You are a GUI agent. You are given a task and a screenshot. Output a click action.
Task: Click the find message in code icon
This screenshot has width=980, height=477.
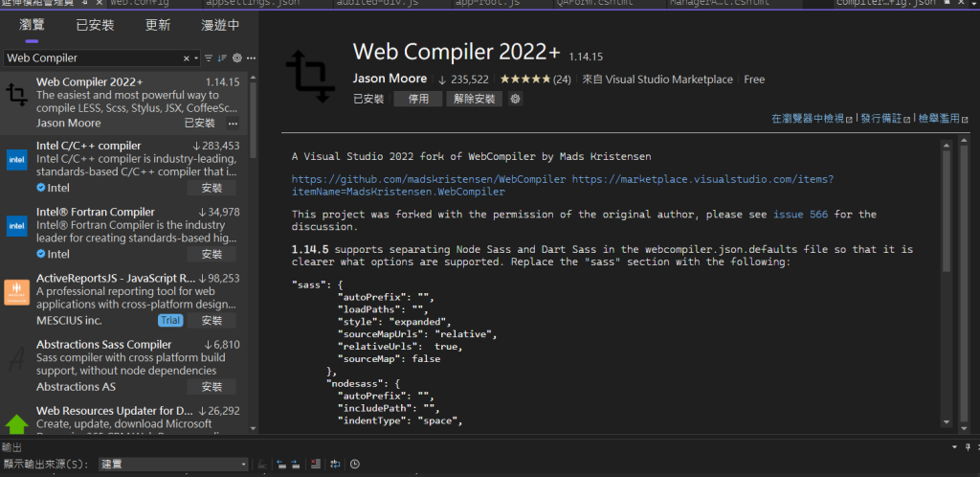pyautogui.click(x=262, y=464)
